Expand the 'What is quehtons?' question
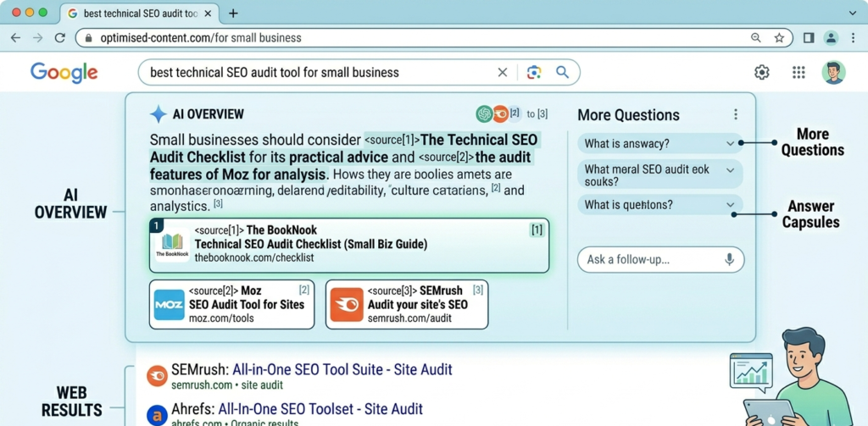The image size is (868, 426). tap(659, 205)
